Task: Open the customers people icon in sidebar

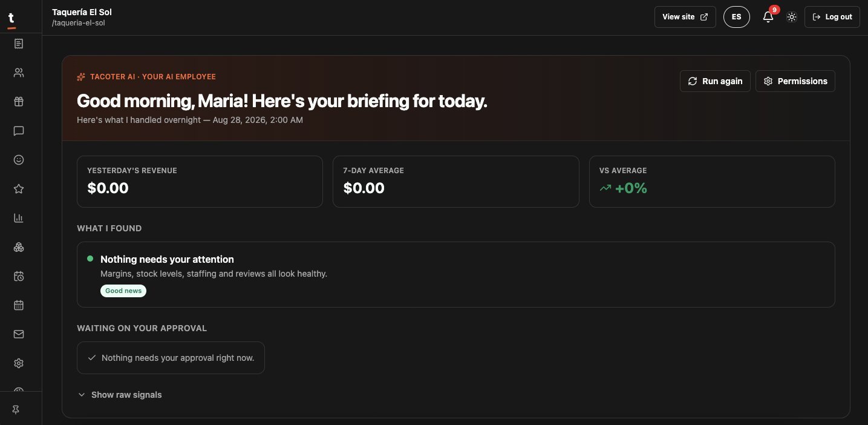Action: [x=19, y=73]
